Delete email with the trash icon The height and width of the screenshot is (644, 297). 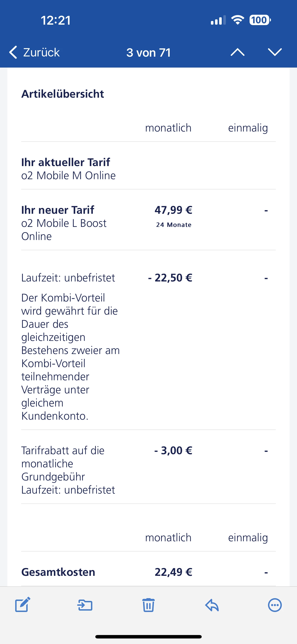[x=148, y=605]
